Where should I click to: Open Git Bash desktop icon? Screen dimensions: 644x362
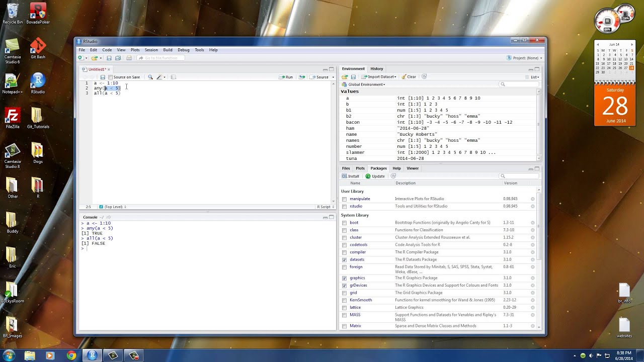38,49
